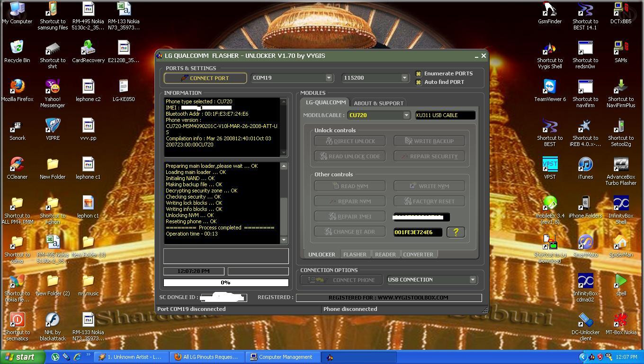Open MT-Box Nokia desktop icon
The width and height of the screenshot is (644, 364).
click(621, 324)
